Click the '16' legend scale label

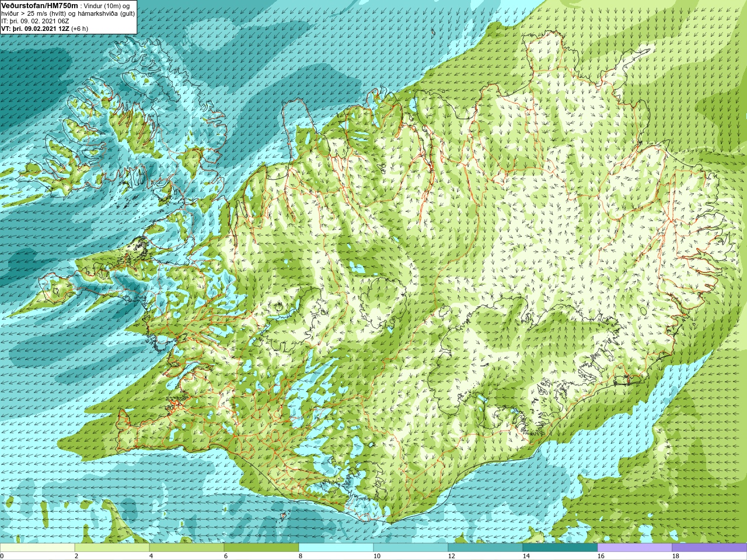tap(601, 556)
